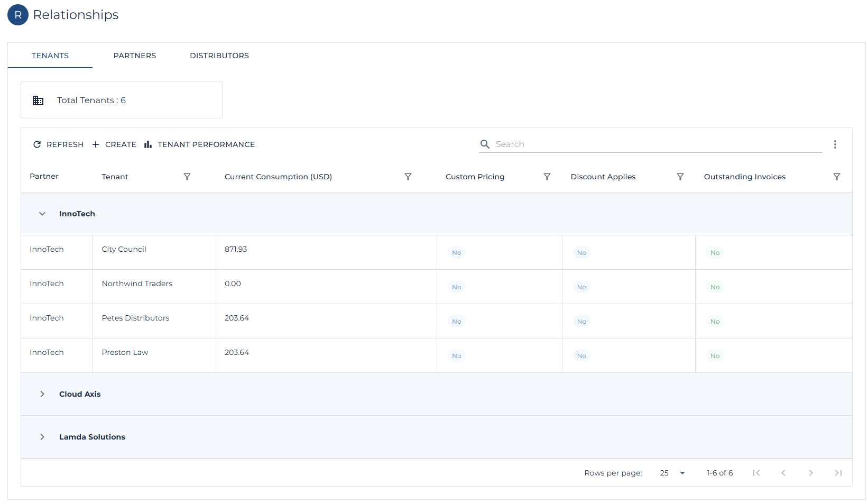This screenshot has width=868, height=503.
Task: Switch to the Distributors tab
Action: (219, 56)
